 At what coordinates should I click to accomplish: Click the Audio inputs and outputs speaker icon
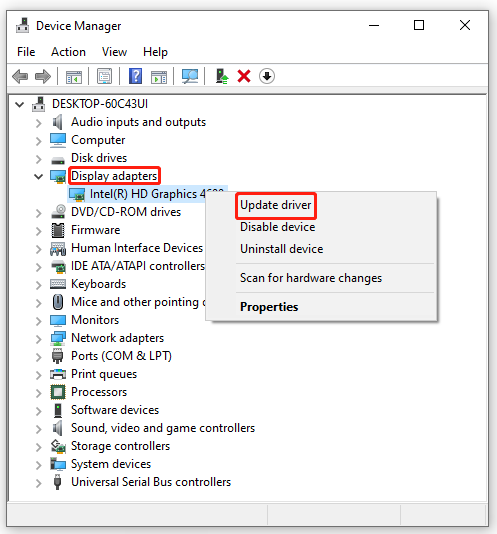[58, 122]
